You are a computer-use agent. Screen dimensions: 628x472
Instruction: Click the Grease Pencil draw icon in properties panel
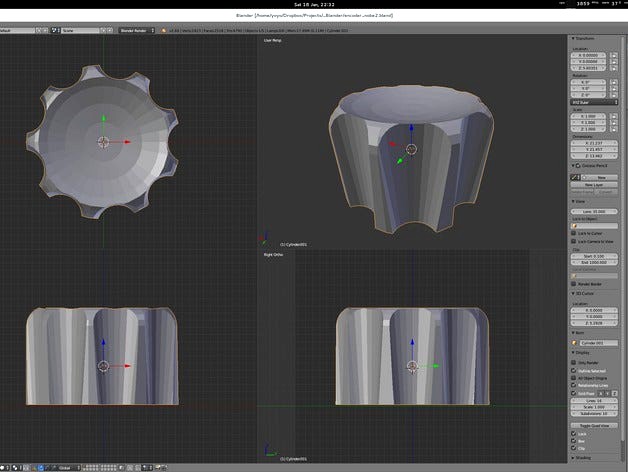(575, 176)
